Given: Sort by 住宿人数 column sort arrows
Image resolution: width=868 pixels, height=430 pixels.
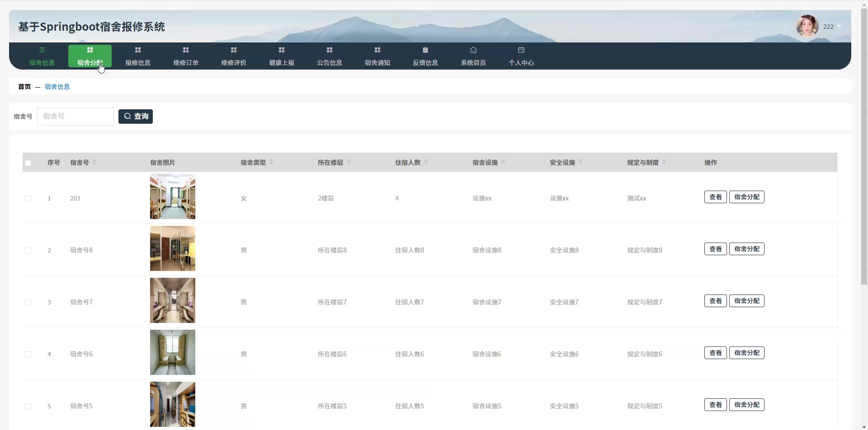Looking at the screenshot, I should coord(426,162).
